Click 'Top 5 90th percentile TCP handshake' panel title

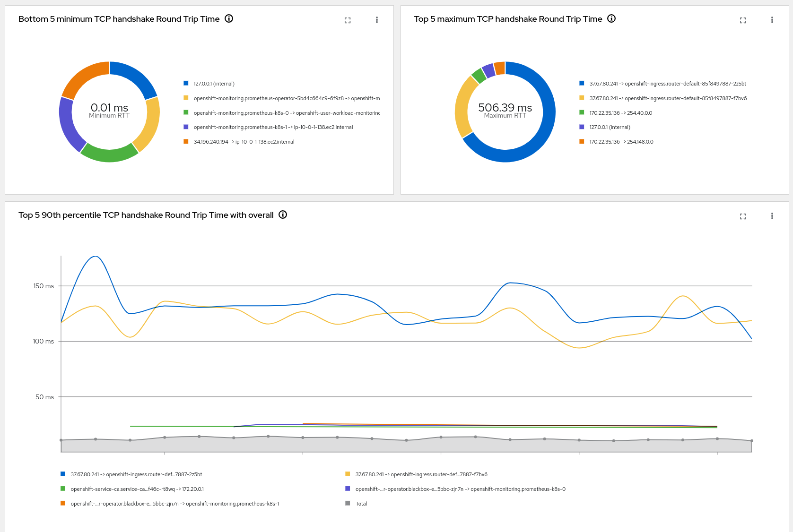[x=146, y=215]
